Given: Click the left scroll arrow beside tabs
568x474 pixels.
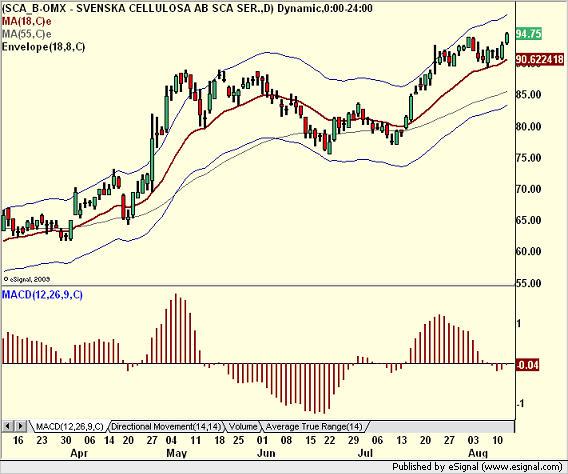Looking at the screenshot, I should click(8, 426).
